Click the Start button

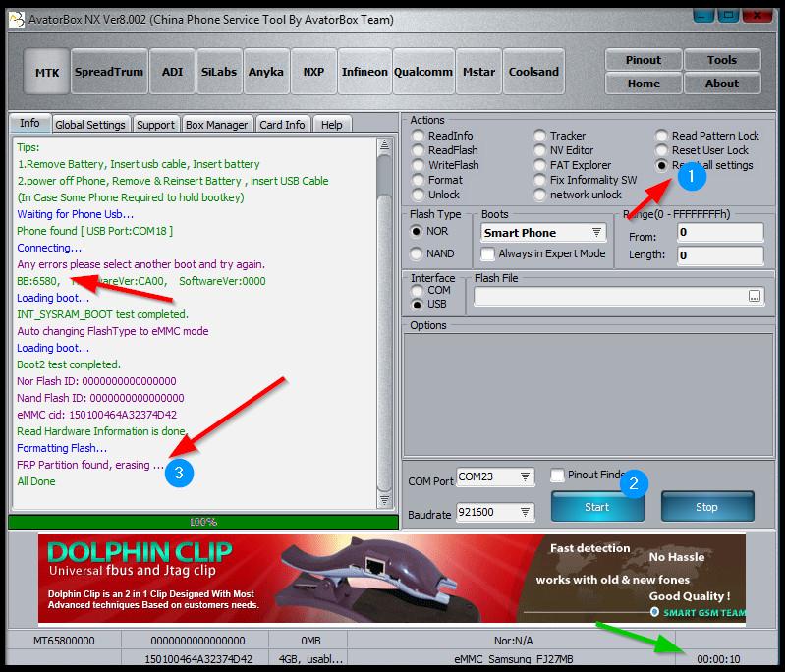(597, 507)
